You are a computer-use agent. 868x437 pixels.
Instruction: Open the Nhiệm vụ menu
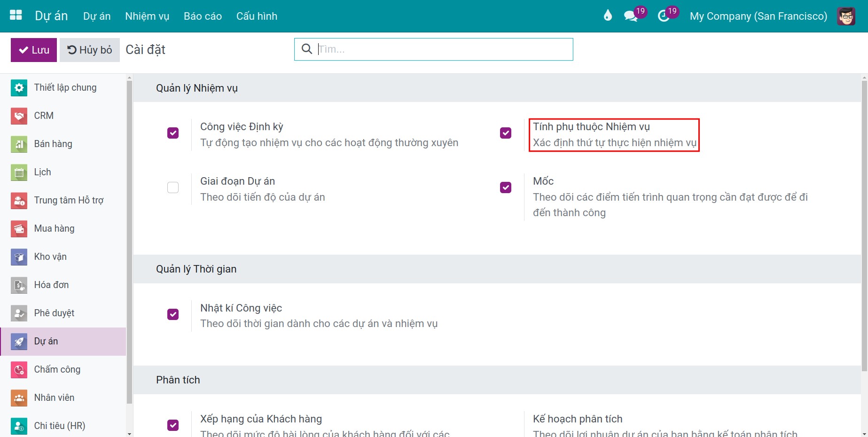pos(147,16)
